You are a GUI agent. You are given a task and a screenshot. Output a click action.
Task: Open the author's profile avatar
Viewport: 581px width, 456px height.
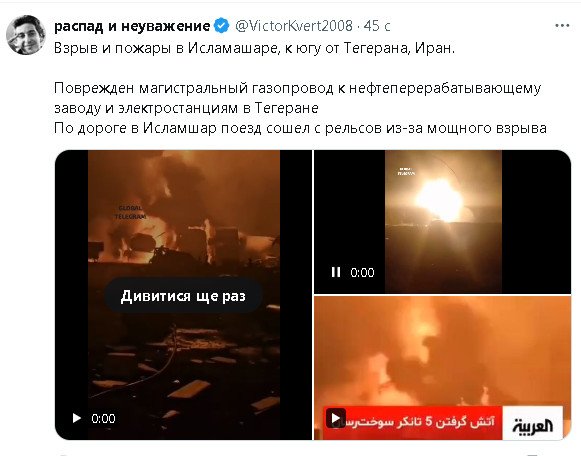[26, 35]
